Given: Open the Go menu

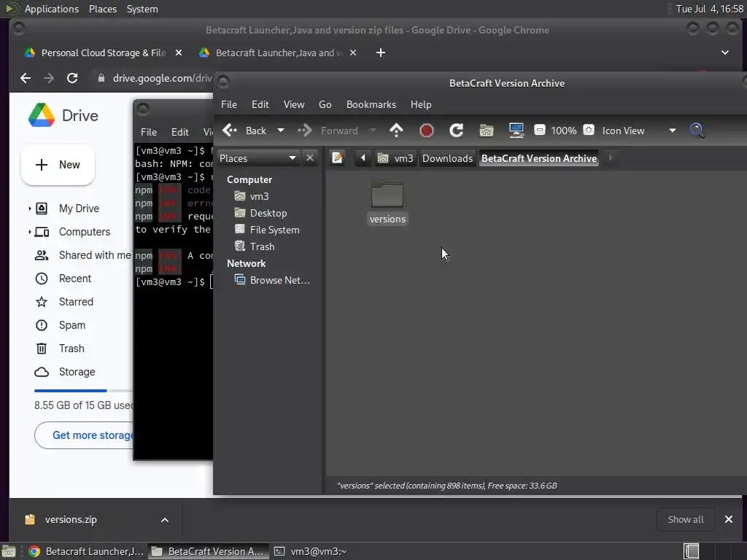Looking at the screenshot, I should [x=325, y=104].
